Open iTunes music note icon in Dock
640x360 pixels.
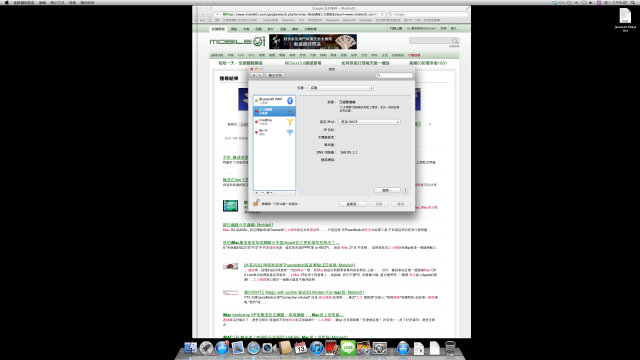tap(316, 348)
